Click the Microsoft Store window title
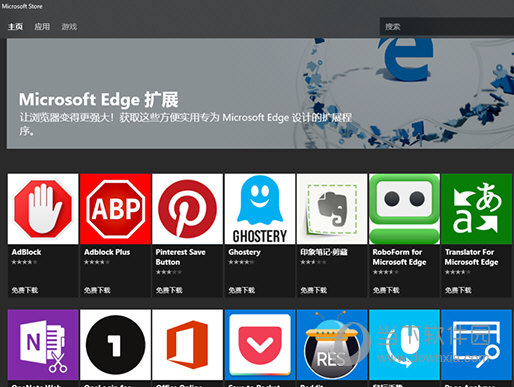This screenshot has height=387, width=514. [x=22, y=6]
